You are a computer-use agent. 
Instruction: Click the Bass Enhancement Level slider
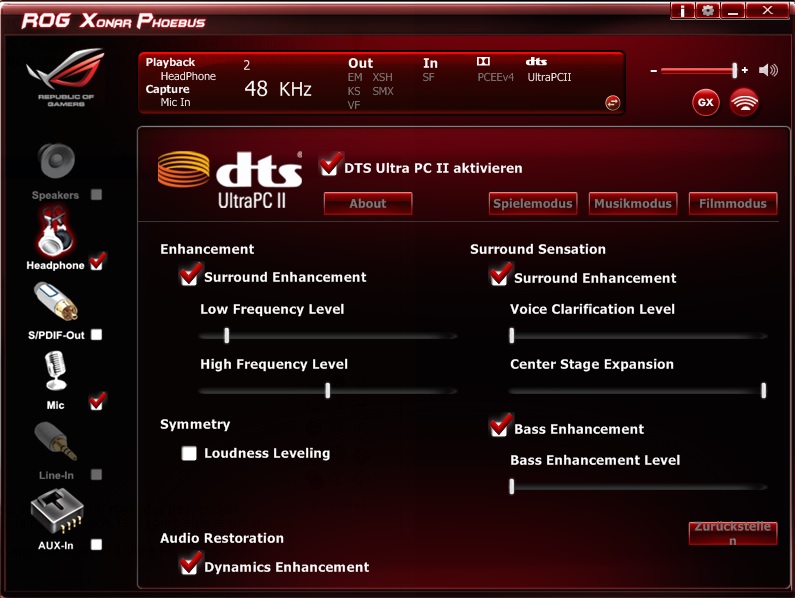point(638,486)
